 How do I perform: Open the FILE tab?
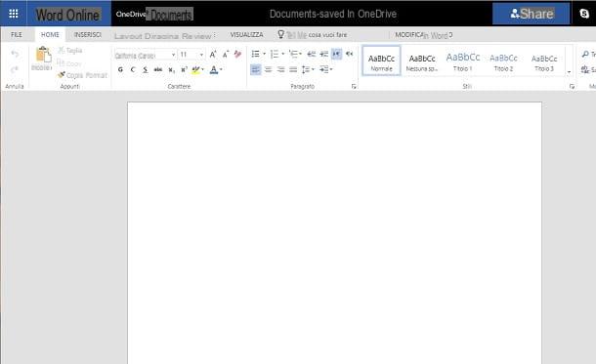point(17,34)
